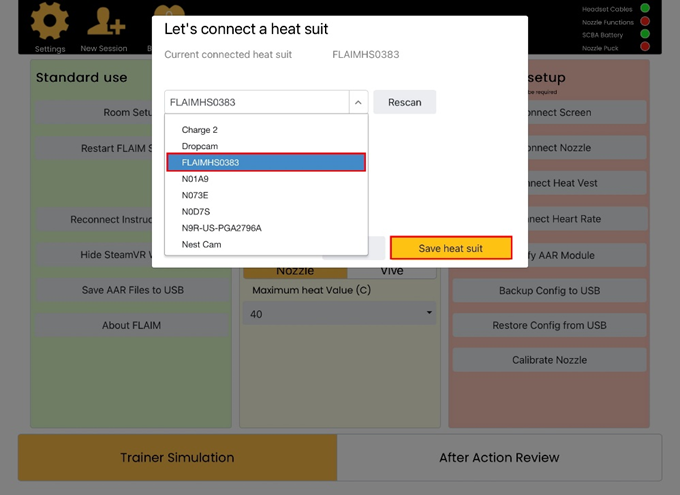
Task: Switch to the Trainer Simulation tab
Action: click(177, 457)
